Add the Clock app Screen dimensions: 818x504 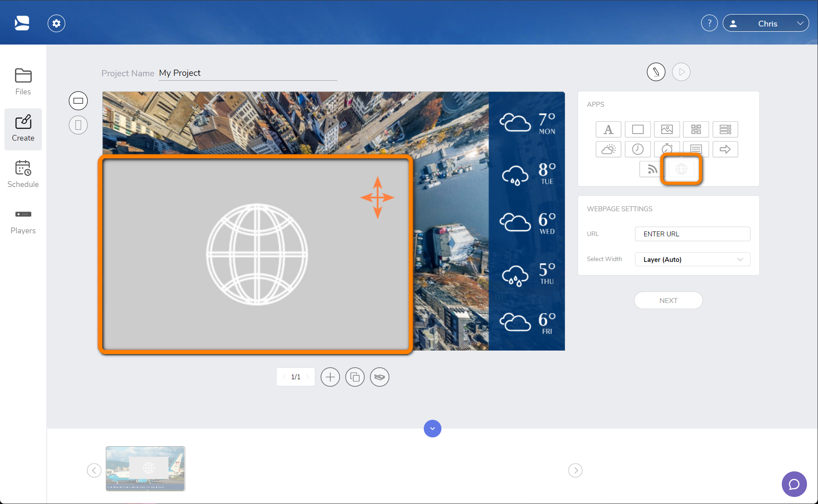point(638,149)
